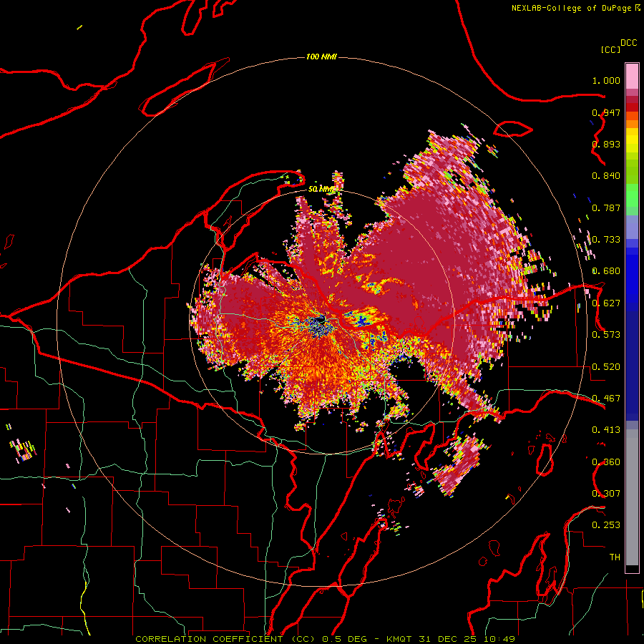Click the [CC] unit label above color bar
This screenshot has width=644, height=644.
[x=611, y=49]
